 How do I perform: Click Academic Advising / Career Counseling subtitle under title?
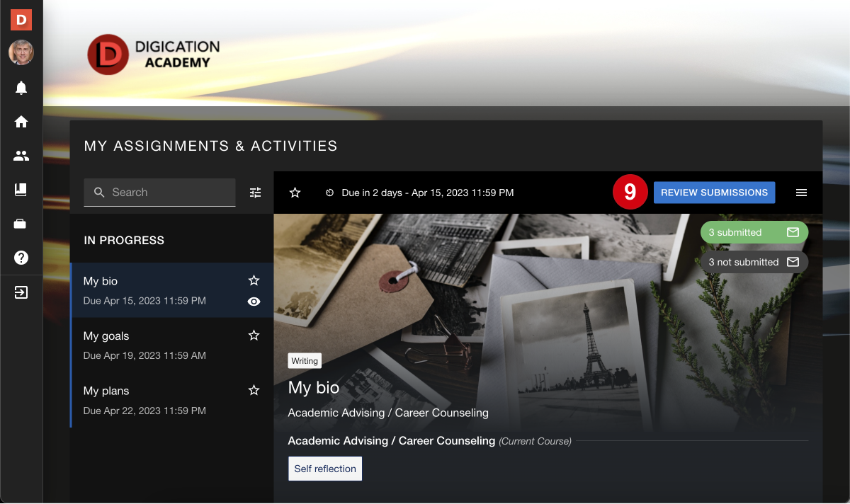pos(388,413)
